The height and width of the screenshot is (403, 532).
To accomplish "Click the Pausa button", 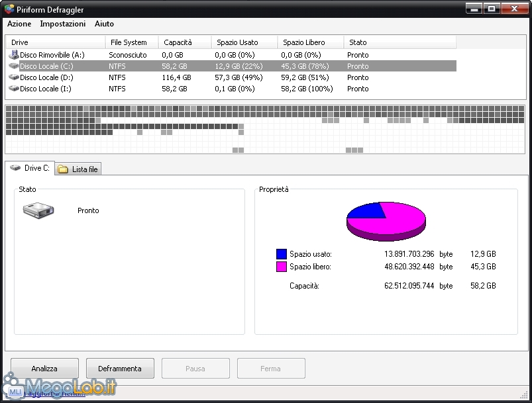I will coord(195,369).
